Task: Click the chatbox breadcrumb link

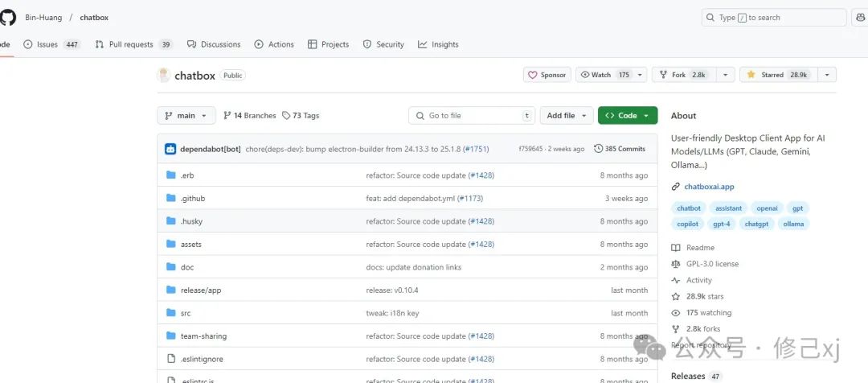Action: click(94, 17)
